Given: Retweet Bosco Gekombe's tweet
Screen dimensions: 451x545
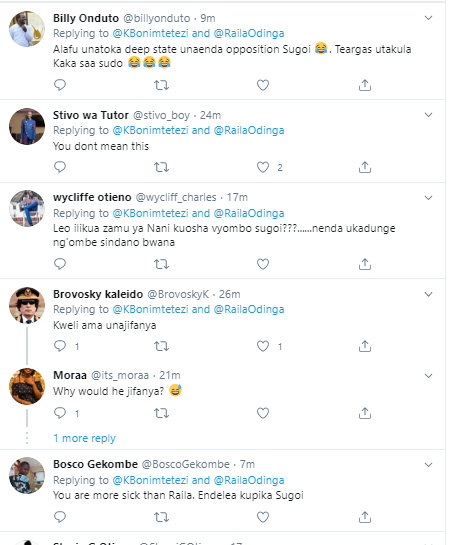Looking at the screenshot, I should (161, 517).
